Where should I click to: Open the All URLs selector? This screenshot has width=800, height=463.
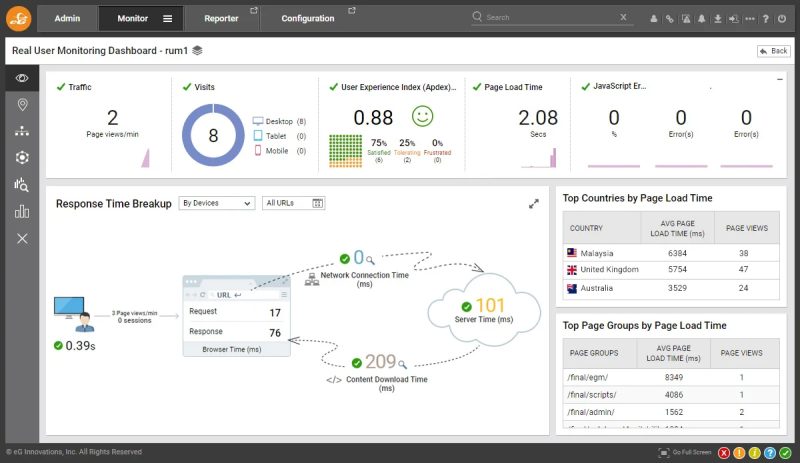[294, 203]
